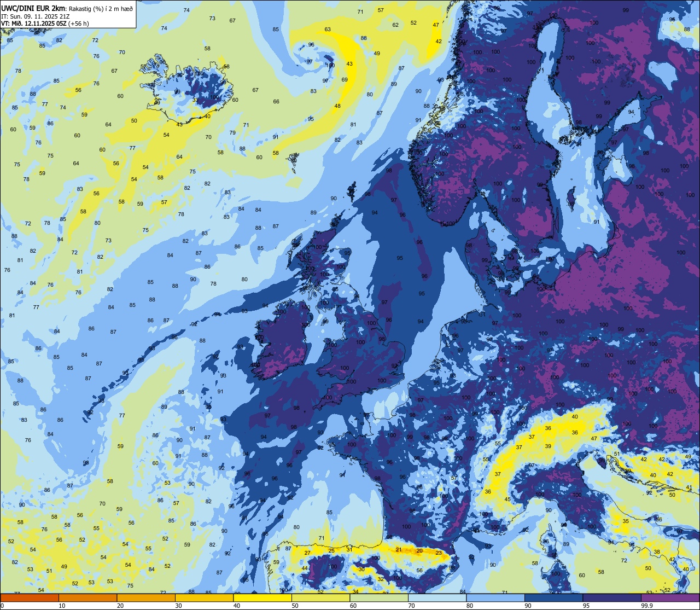Click the legend tick label "10"
Viewport: 700px width, 610px height.
62,606
